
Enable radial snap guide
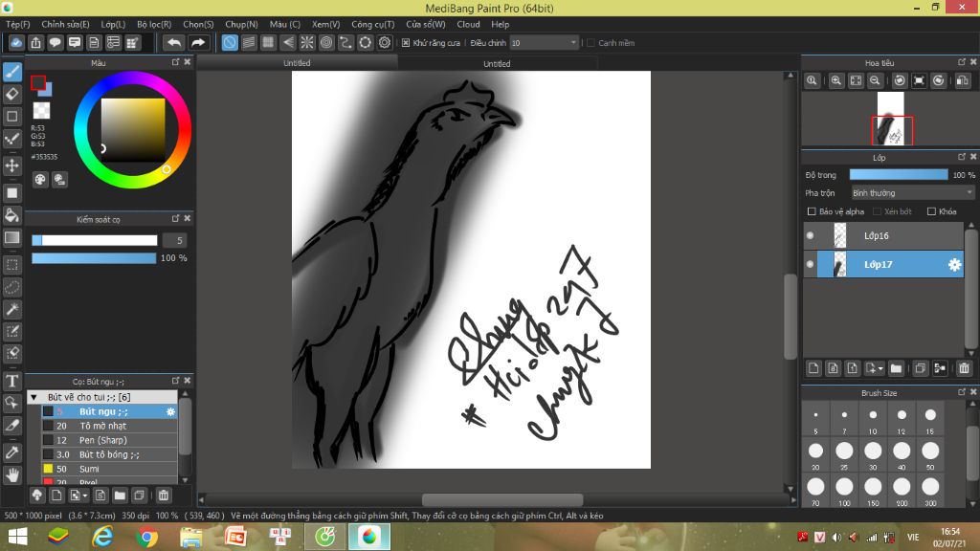[307, 42]
